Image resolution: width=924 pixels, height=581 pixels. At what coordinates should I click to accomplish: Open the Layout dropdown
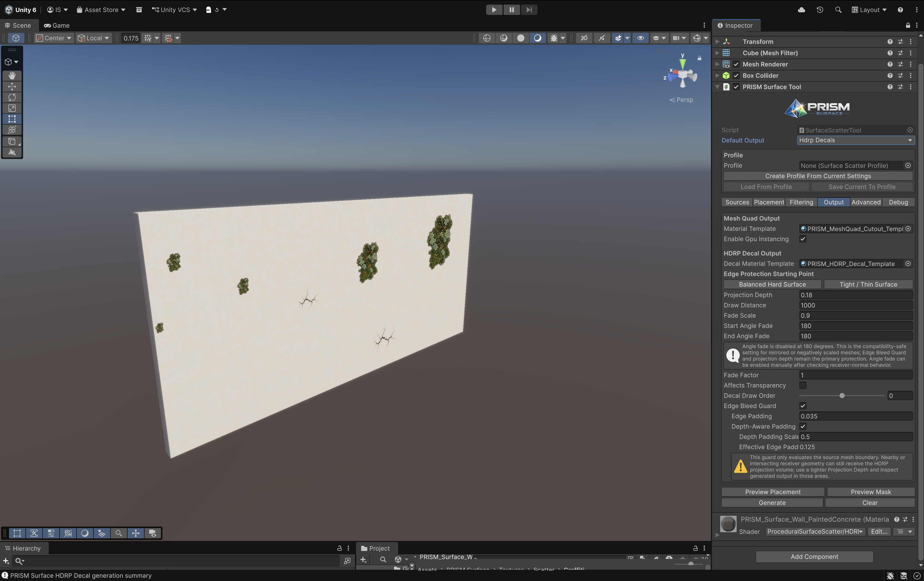[x=869, y=10]
